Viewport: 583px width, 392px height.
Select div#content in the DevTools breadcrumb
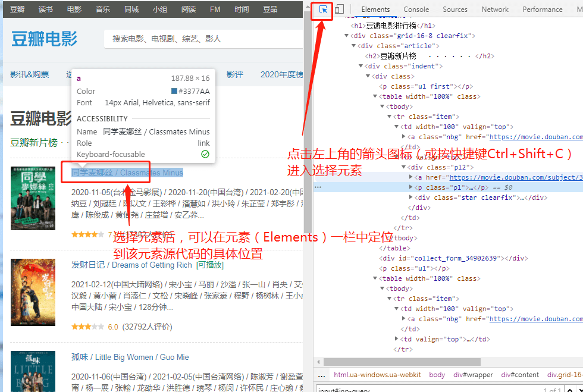coord(520,375)
